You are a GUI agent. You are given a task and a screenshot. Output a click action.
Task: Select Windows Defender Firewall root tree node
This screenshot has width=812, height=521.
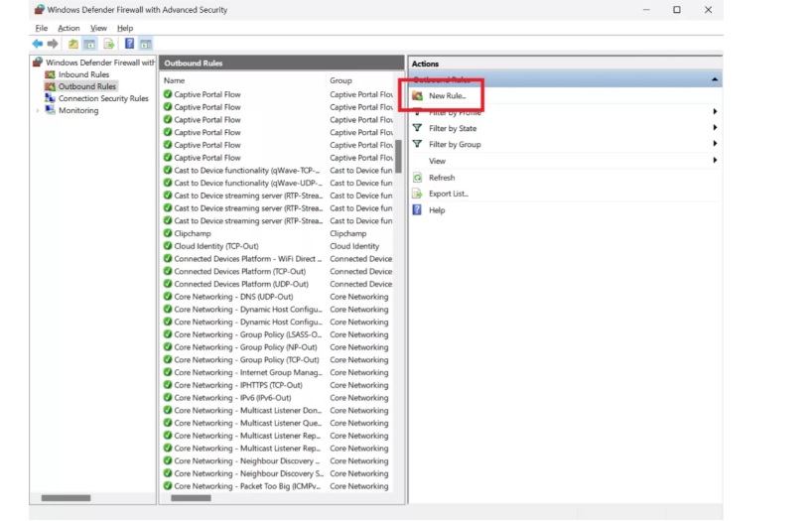[100, 63]
